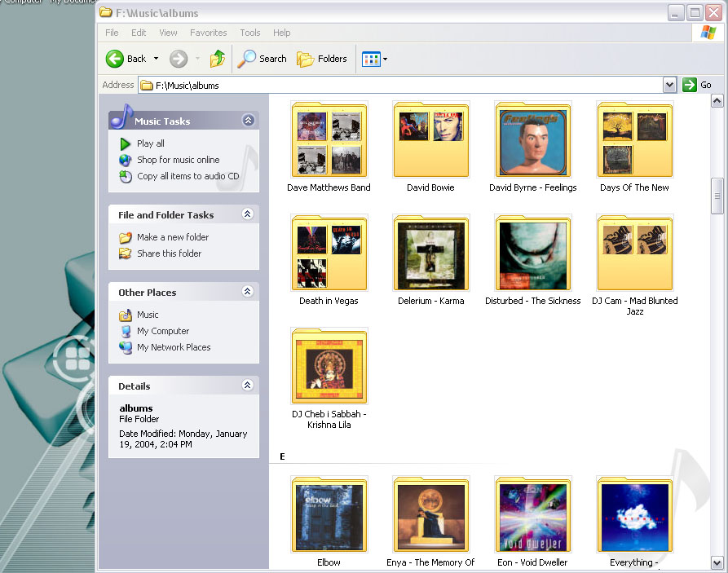
Task: Click the Shop for music online globe icon
Action: (x=126, y=161)
